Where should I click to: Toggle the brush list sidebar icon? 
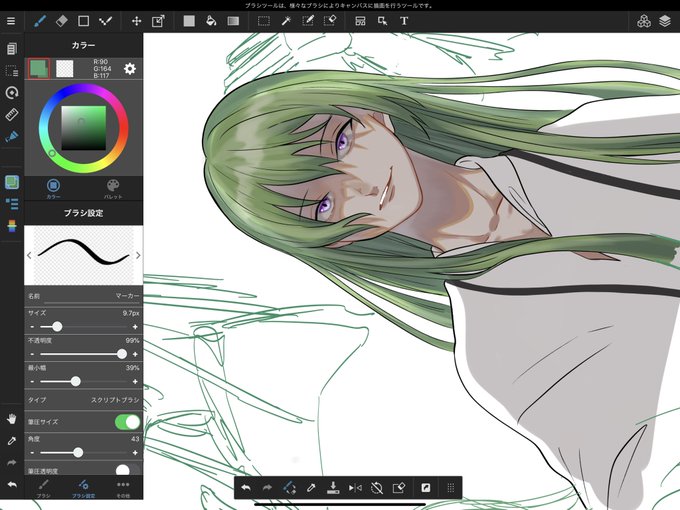coord(12,204)
